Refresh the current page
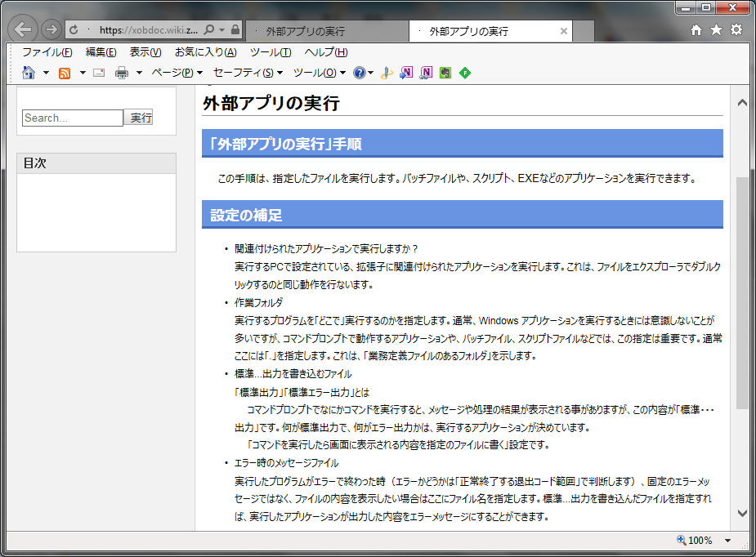 tap(74, 30)
